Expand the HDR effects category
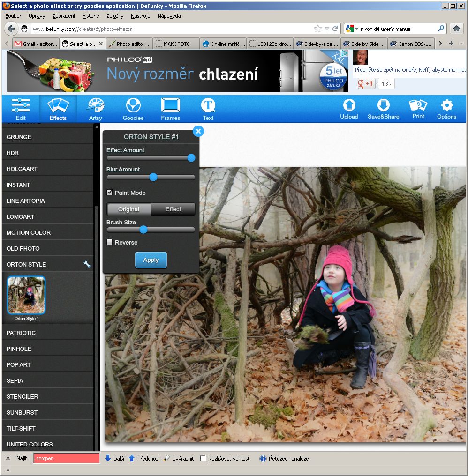Image resolution: width=468 pixels, height=476 pixels. [x=47, y=153]
